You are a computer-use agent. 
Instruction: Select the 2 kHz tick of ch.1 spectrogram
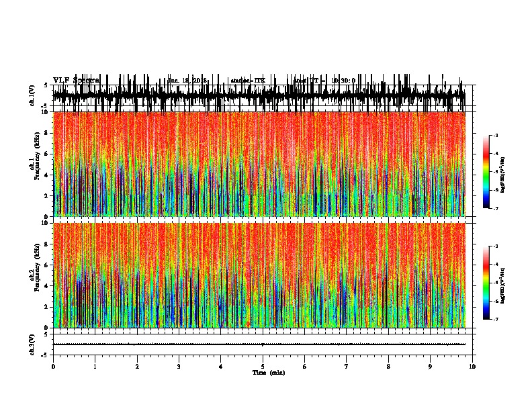pos(46,195)
